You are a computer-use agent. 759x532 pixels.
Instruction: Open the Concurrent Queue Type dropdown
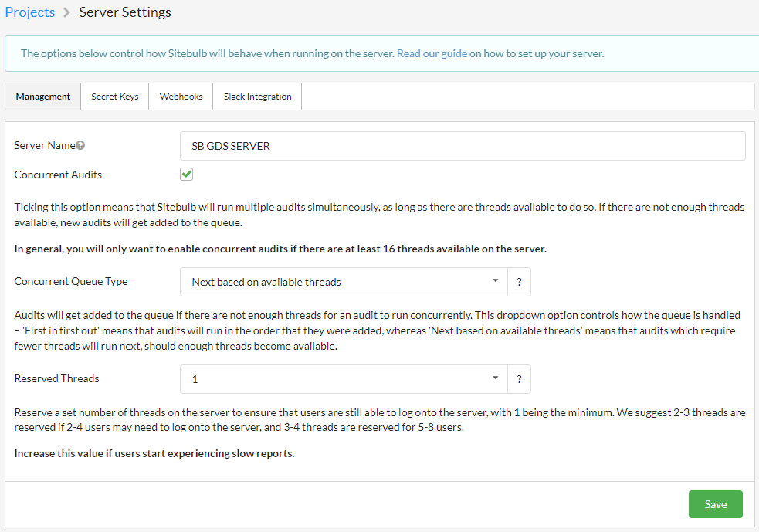pos(344,282)
